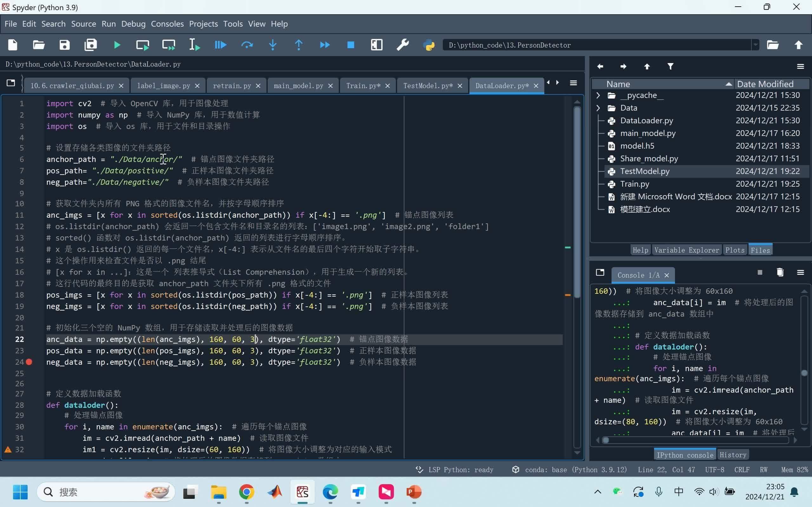Click Save all files icon
Screen dimensions: 812x507
91,45
